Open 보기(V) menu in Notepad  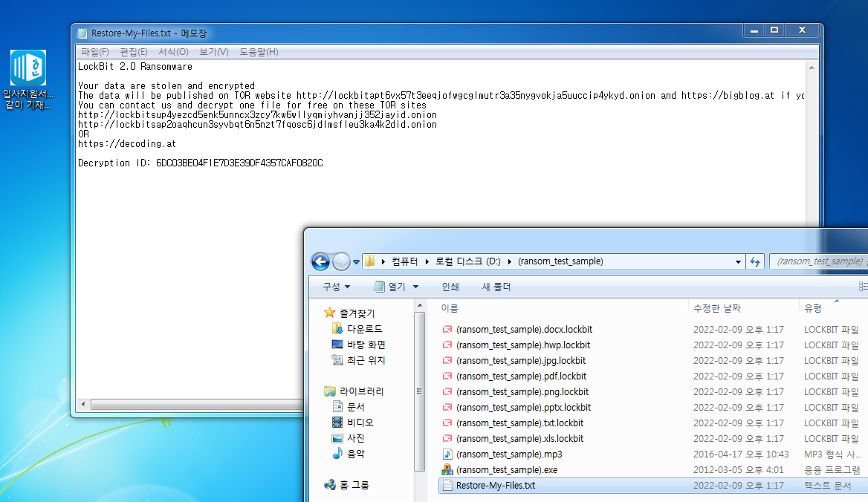pos(214,52)
